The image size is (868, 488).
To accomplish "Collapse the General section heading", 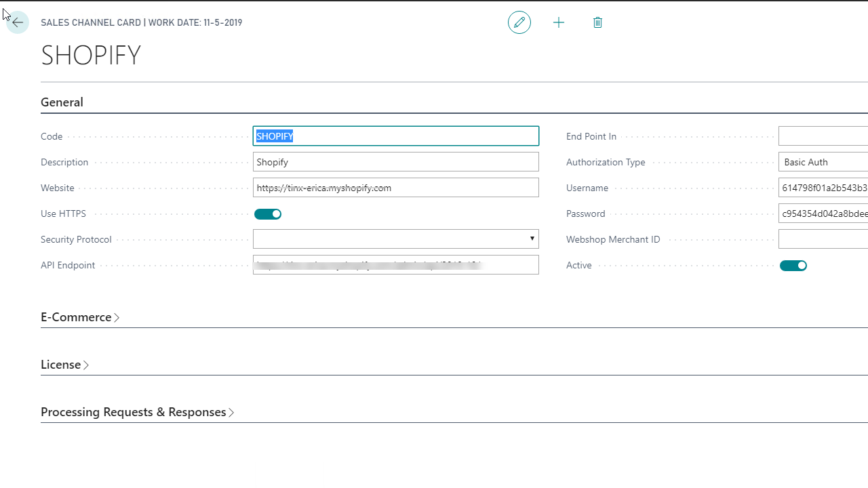I will click(x=62, y=102).
